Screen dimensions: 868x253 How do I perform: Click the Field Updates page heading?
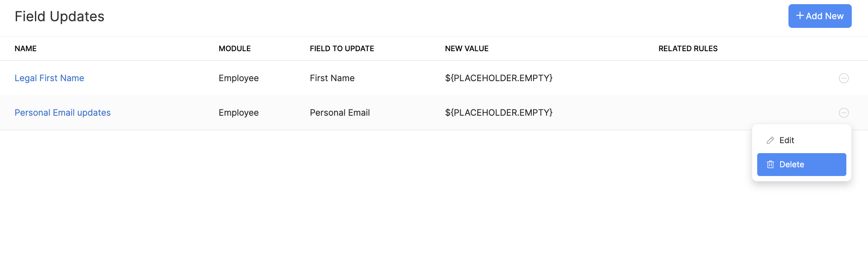(x=59, y=17)
